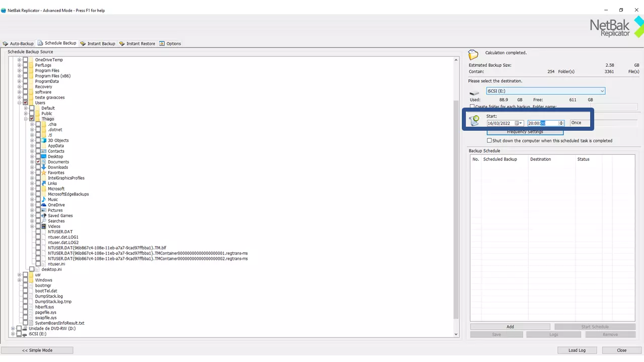Check the Pictures folder checkbox
The image size is (644, 362).
coord(38,210)
